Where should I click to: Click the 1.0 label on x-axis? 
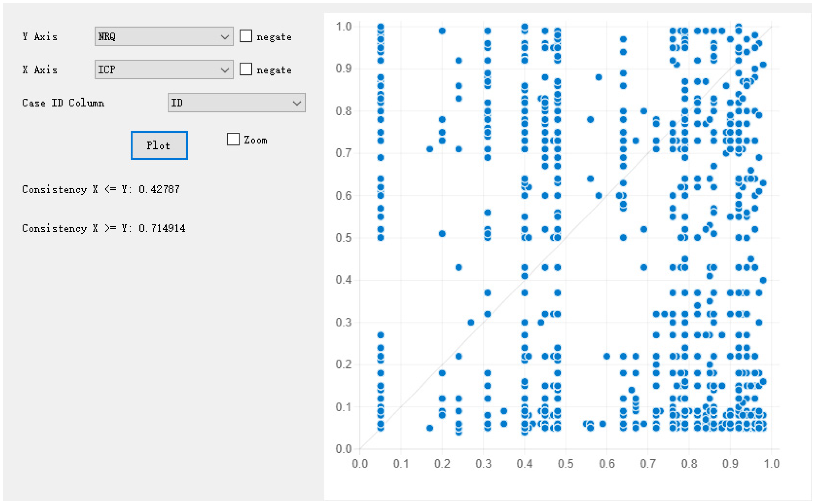coord(771,463)
